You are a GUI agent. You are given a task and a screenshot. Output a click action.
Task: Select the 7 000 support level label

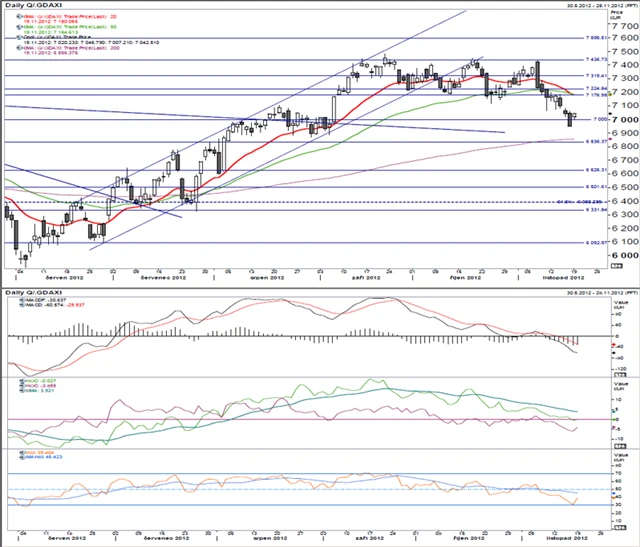(600, 120)
